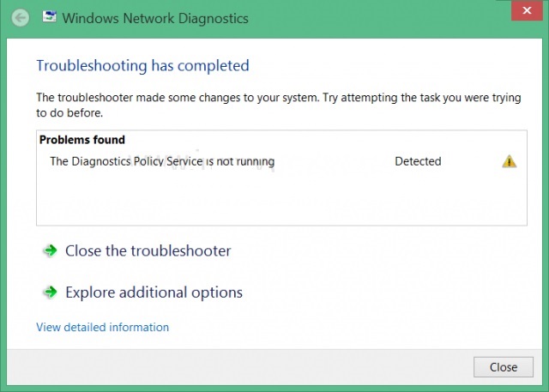This screenshot has width=549, height=392.
Task: Click the Windows Network Diagnostics title text
Action: (155, 18)
